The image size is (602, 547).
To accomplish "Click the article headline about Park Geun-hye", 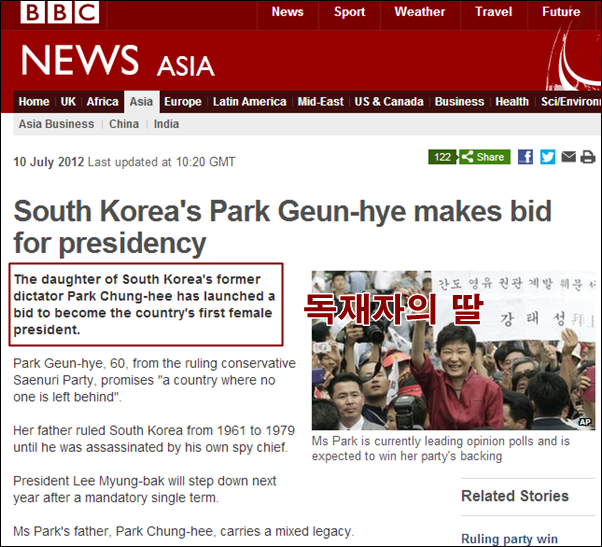I will [282, 227].
